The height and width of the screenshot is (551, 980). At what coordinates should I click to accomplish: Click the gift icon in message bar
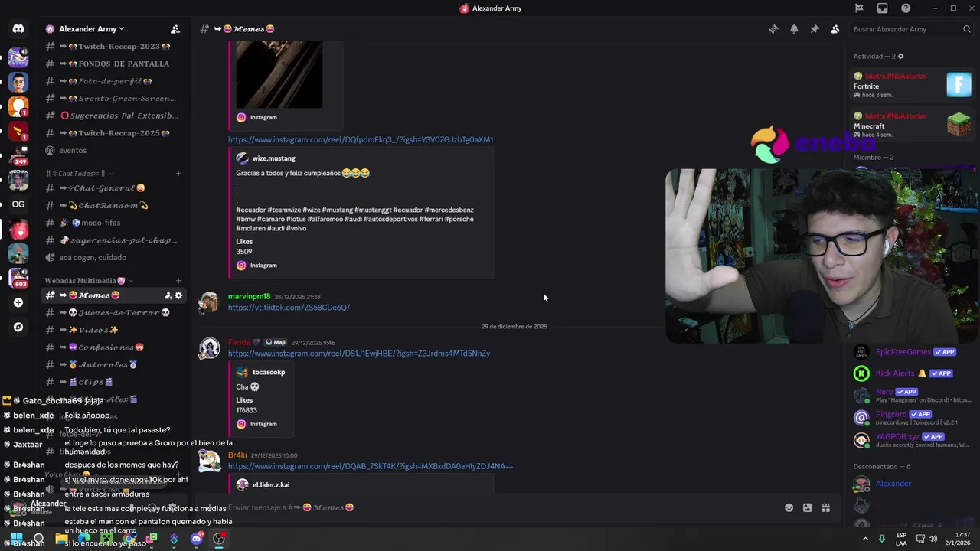tap(826, 507)
